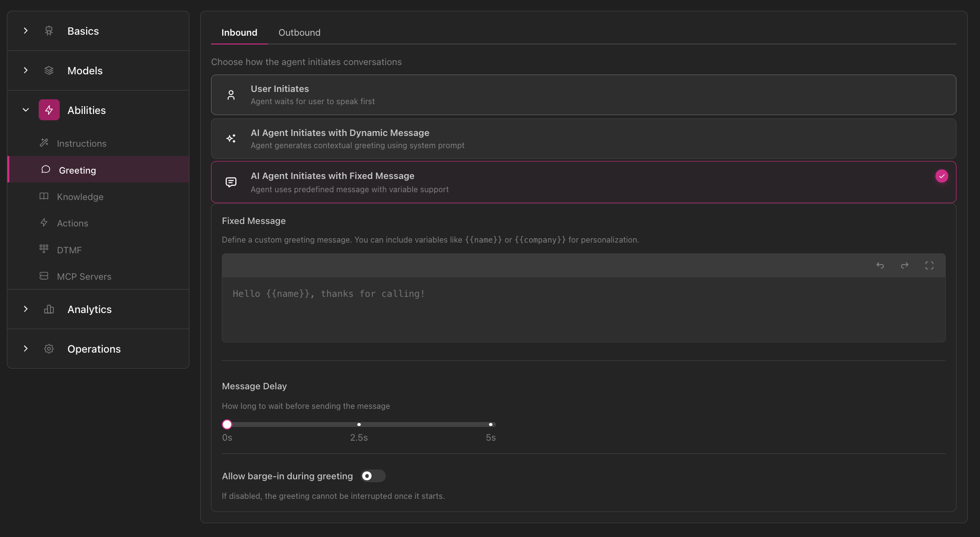Select the Instructions pen icon in sidebar

pos(44,143)
